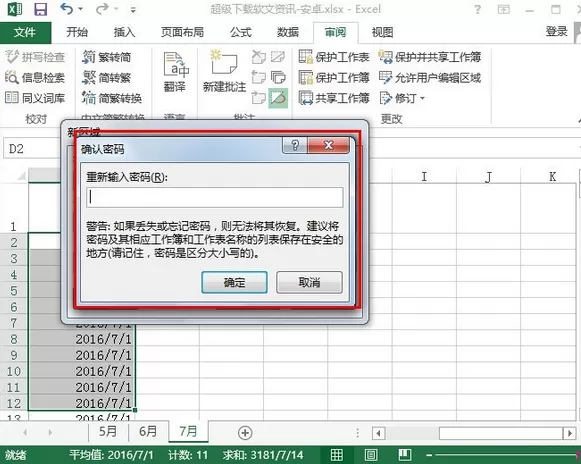The image size is (581, 464).
Task: Switch to the 插入 ribbon tab
Action: pyautogui.click(x=124, y=33)
